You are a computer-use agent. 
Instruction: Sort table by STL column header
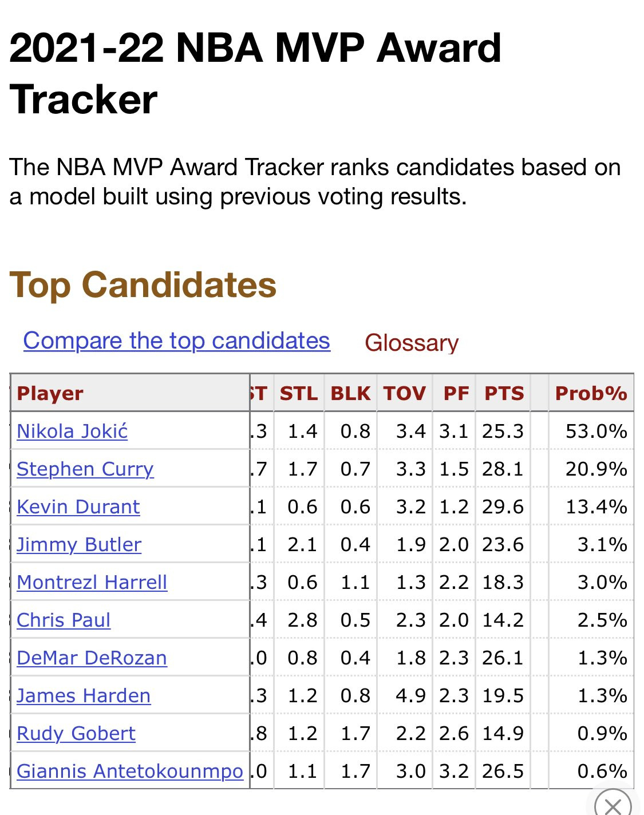click(x=299, y=393)
